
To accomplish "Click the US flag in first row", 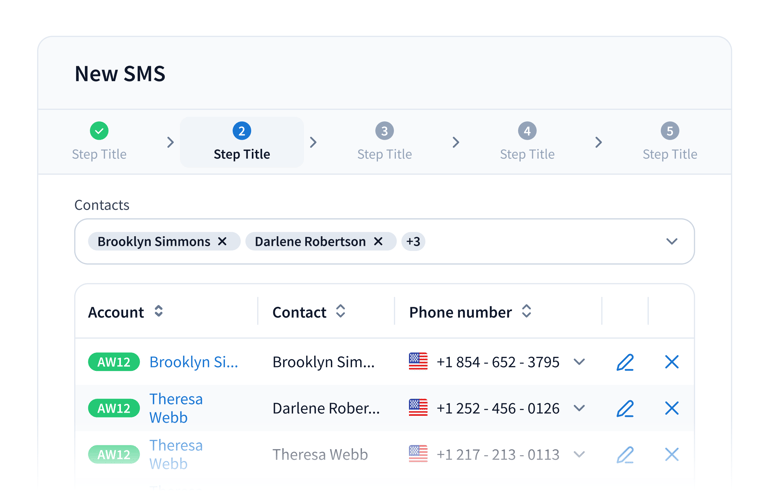I will 418,362.
